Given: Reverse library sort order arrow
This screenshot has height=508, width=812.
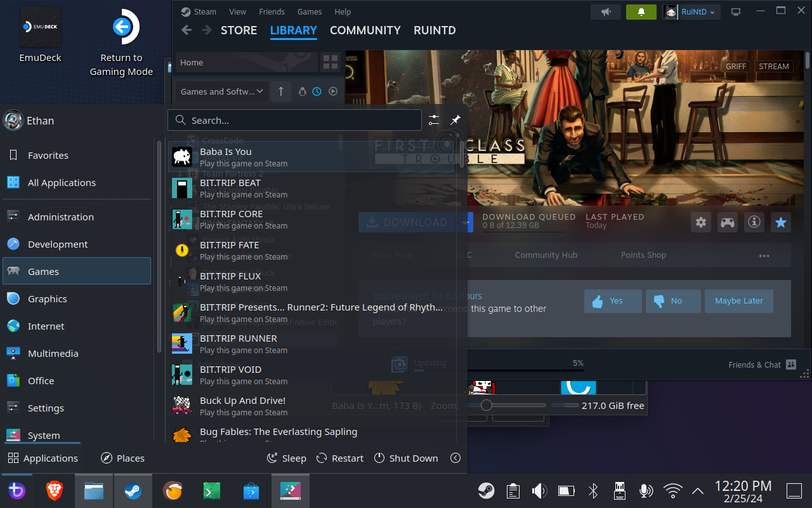Looking at the screenshot, I should (x=281, y=91).
